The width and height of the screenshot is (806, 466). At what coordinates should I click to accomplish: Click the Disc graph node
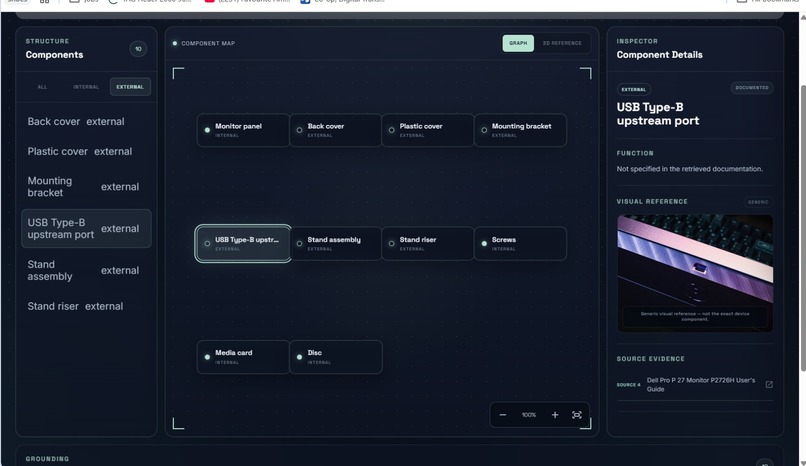(335, 357)
